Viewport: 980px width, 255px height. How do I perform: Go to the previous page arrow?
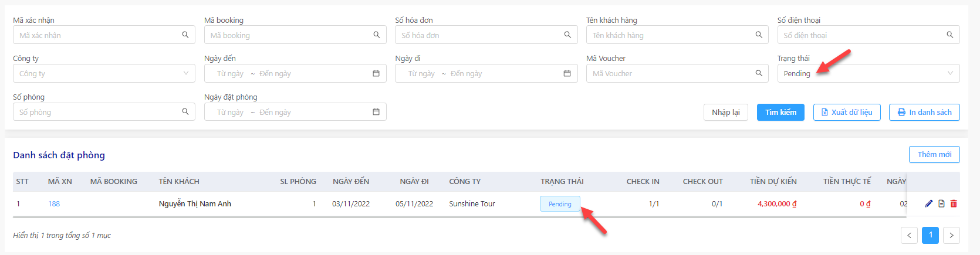tap(909, 235)
